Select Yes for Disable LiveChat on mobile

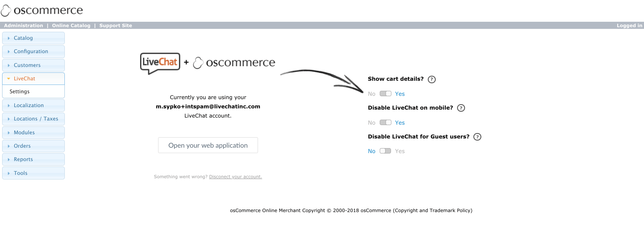click(400, 123)
